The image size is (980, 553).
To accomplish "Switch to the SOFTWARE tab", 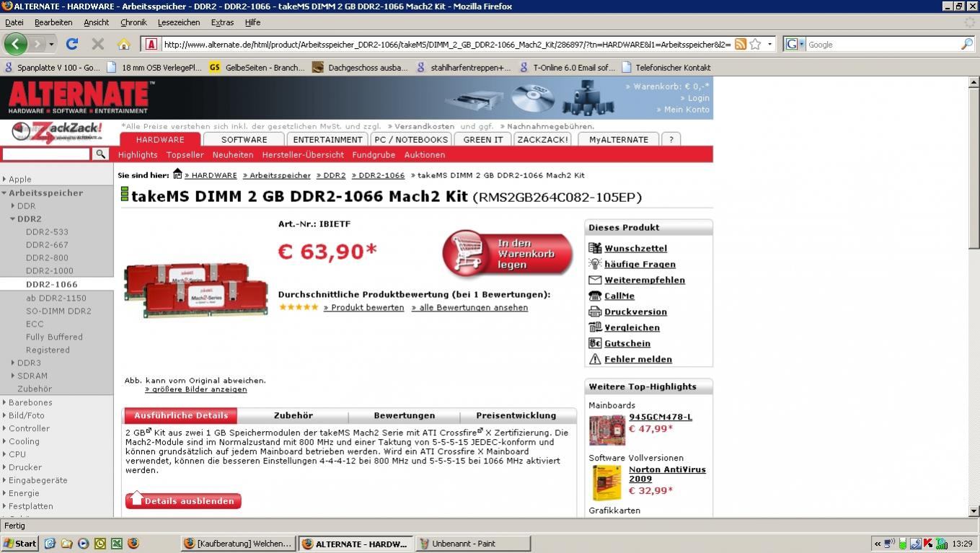I will [x=244, y=139].
